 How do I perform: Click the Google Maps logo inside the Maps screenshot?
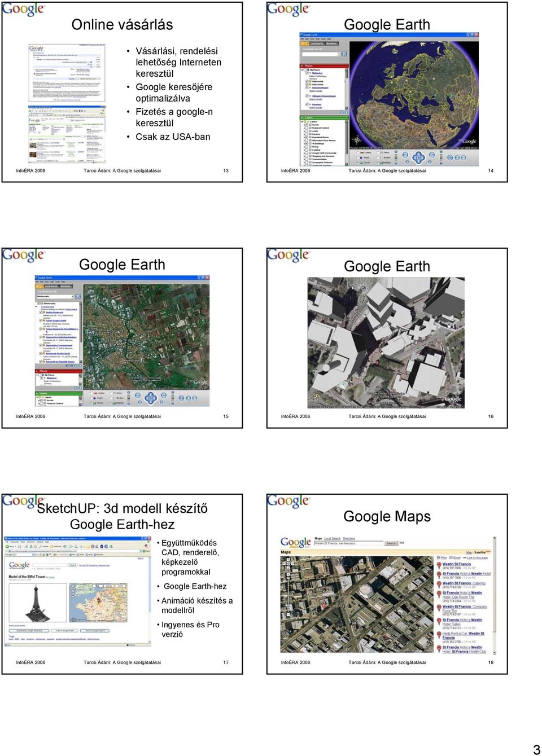pos(295,543)
